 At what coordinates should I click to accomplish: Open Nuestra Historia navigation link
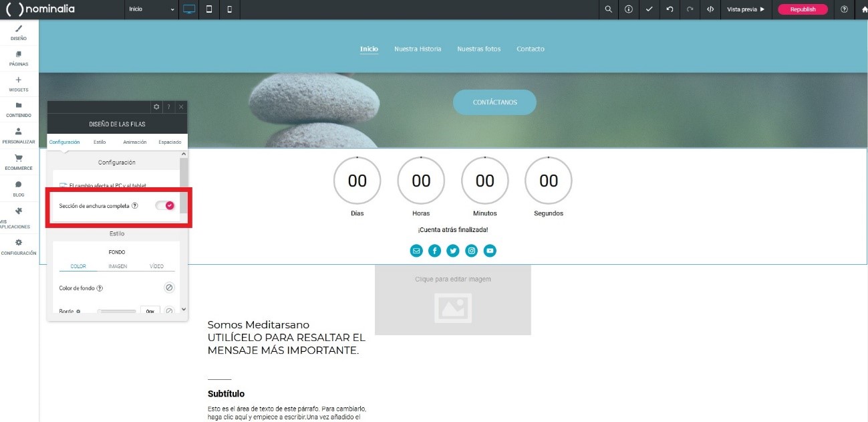click(418, 49)
